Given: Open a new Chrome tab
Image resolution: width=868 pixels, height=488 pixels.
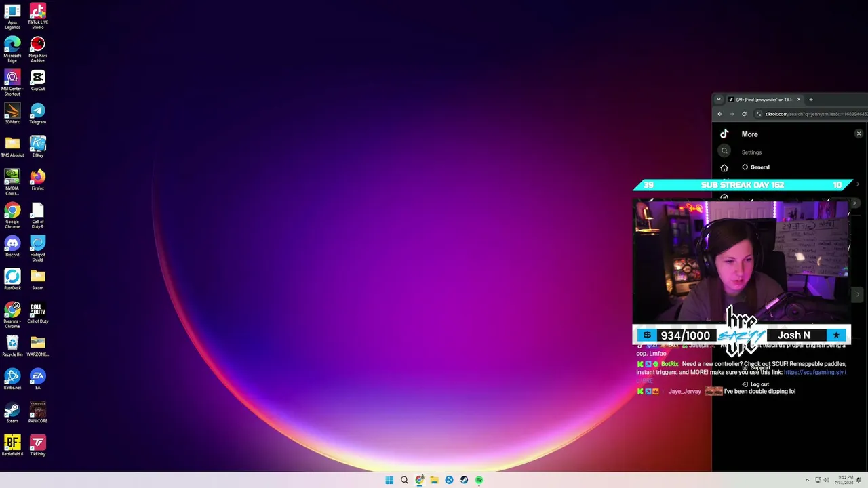Looking at the screenshot, I should [x=810, y=100].
